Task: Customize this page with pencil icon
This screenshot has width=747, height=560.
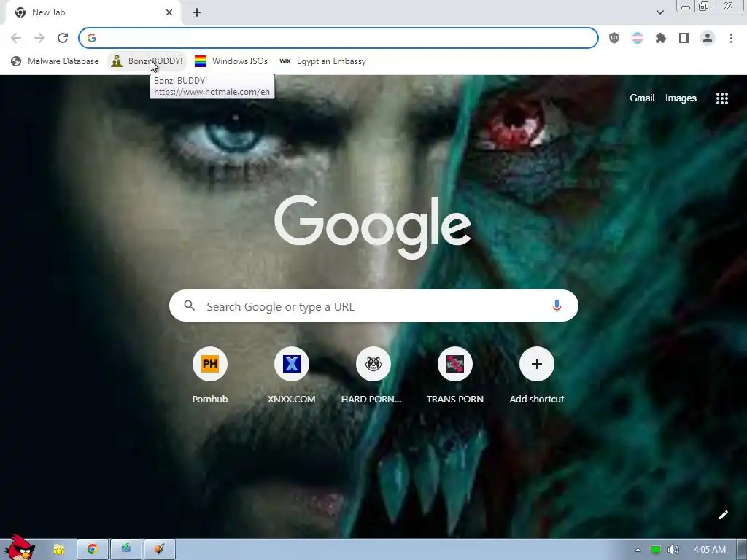Action: 723,515
